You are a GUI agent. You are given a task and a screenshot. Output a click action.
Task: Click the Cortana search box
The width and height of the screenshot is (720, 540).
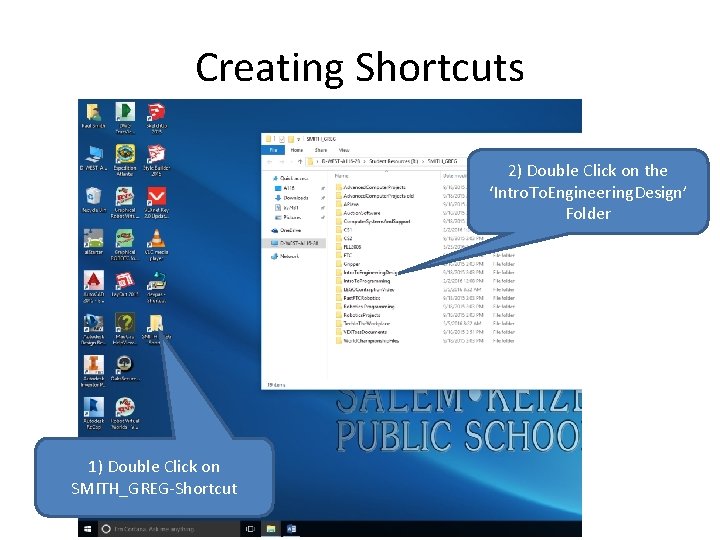168,529
